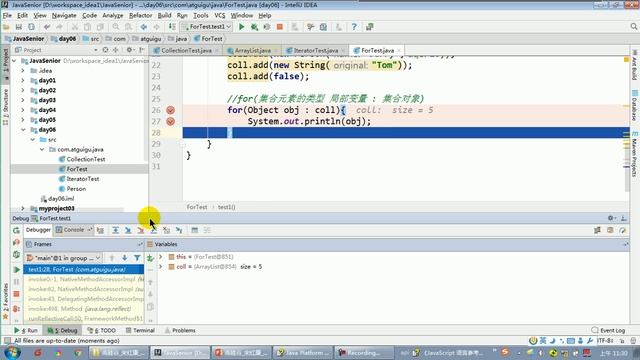
Task: Expand the myproject03 module in the tree
Action: tap(23, 208)
